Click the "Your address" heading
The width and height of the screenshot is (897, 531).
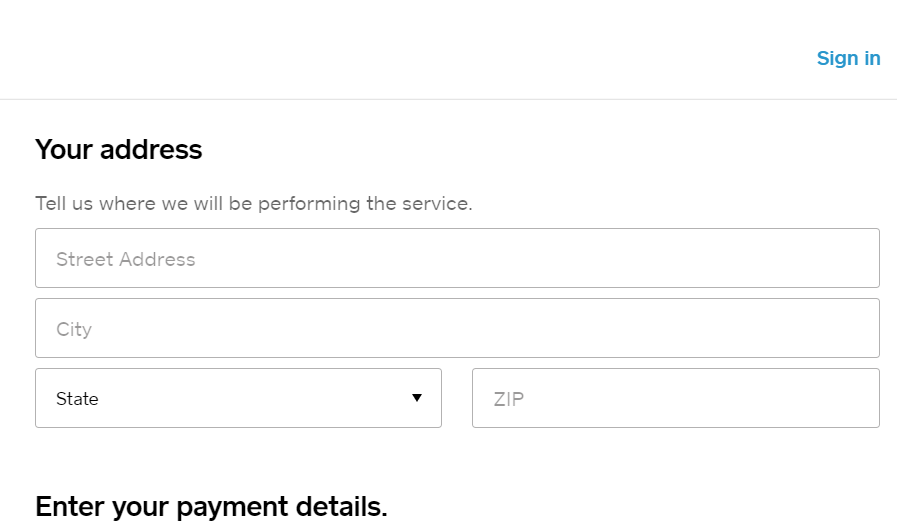click(x=118, y=150)
